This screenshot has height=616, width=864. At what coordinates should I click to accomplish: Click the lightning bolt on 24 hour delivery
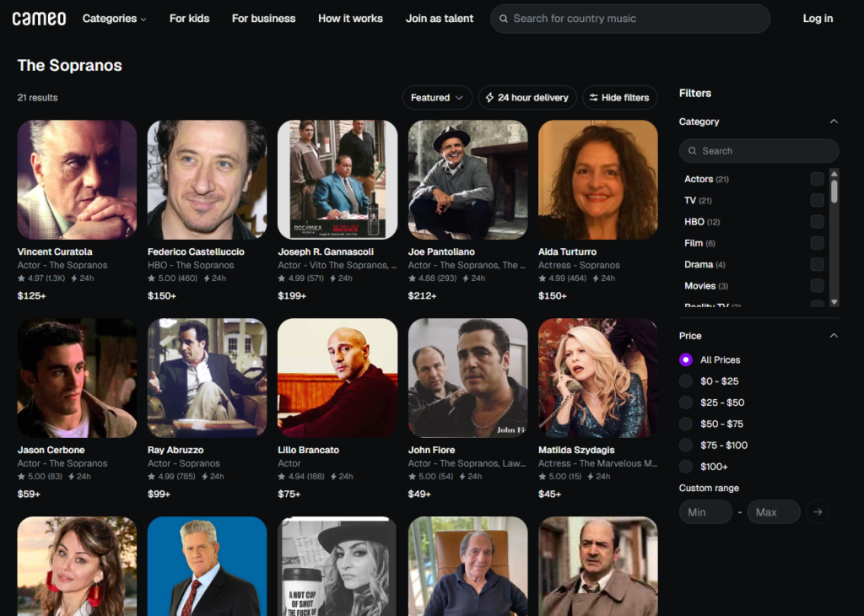(489, 98)
